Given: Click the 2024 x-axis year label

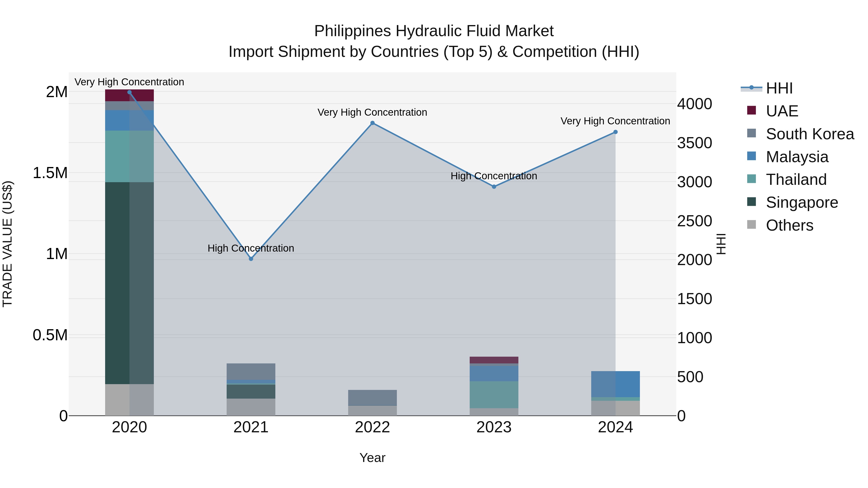Looking at the screenshot, I should (615, 427).
